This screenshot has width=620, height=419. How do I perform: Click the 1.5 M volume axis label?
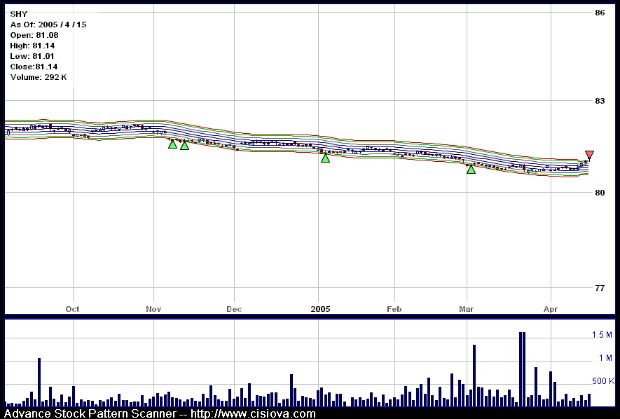pyautogui.click(x=602, y=335)
